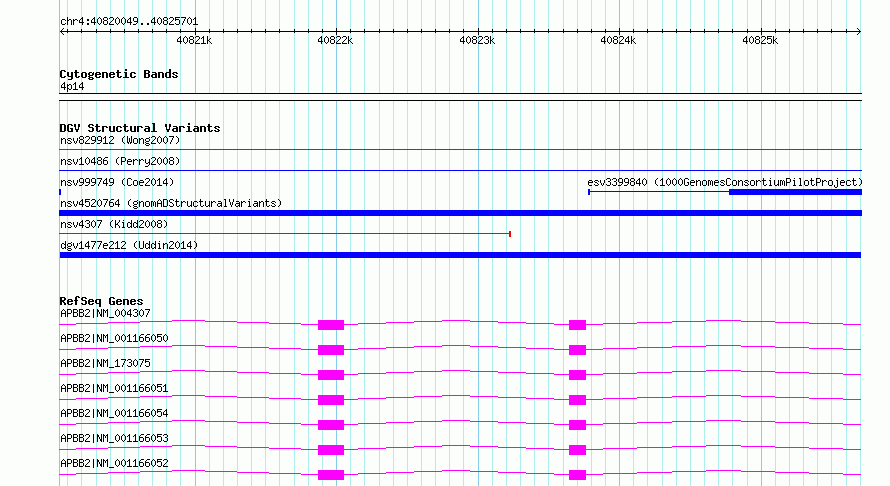The image size is (890, 486).
Task: Click the wider exon block of NM_001166053
Action: [331, 450]
